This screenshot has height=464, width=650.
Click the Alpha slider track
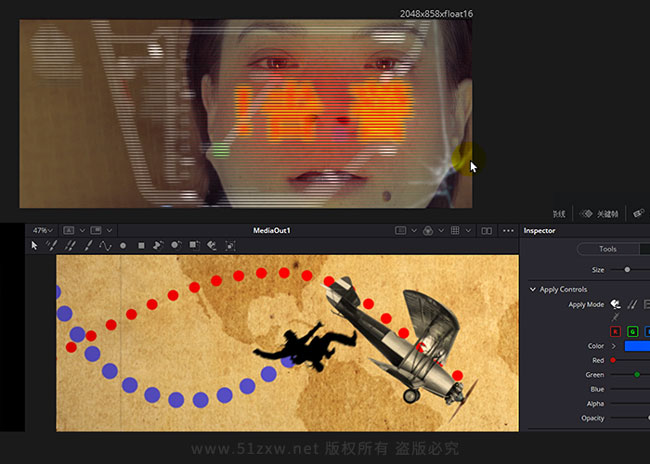click(x=630, y=403)
